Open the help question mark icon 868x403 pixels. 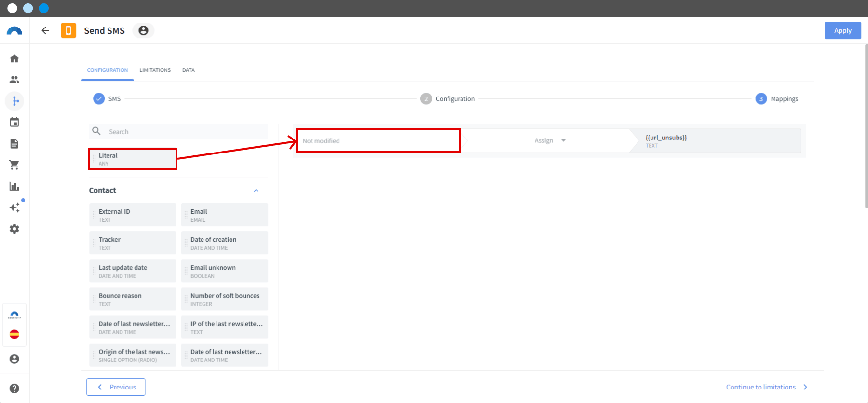point(14,389)
